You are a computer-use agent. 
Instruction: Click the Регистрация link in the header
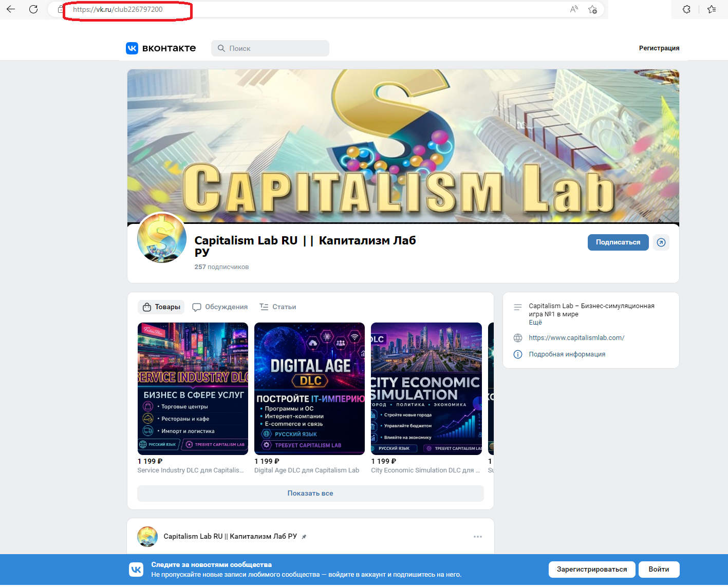coord(659,48)
